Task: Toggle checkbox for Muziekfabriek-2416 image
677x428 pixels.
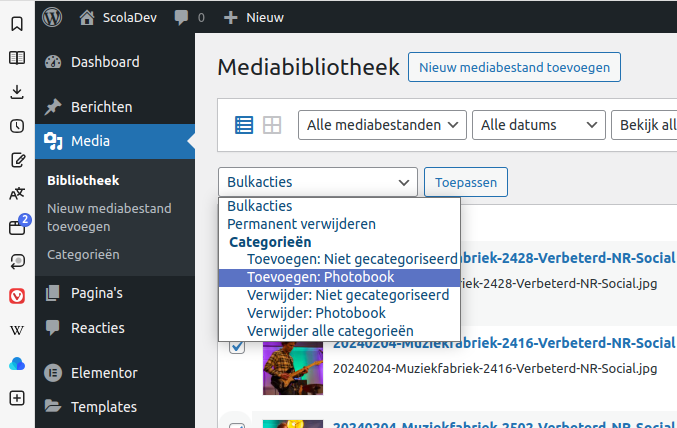Action: click(237, 347)
